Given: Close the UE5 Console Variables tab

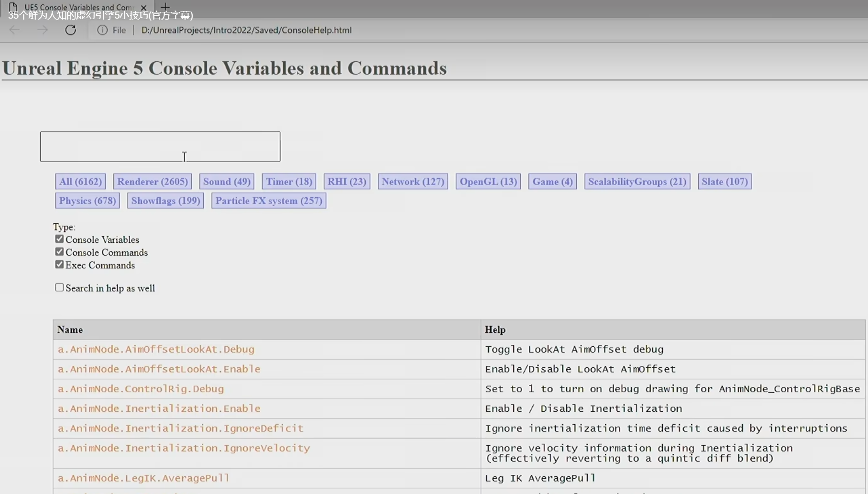Looking at the screenshot, I should coord(143,8).
